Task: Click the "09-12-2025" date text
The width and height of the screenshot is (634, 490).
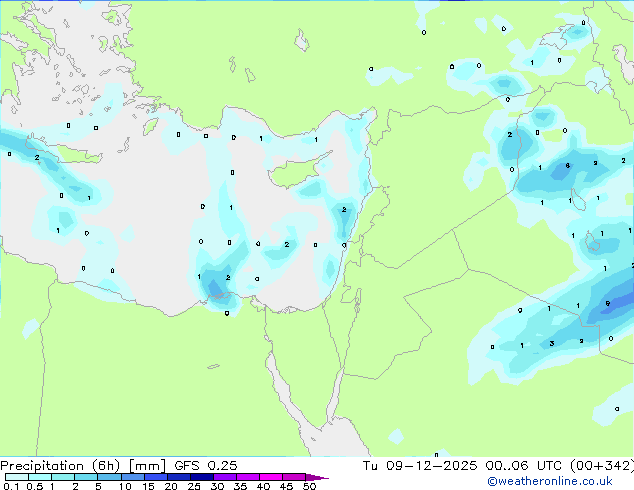Action: [432, 466]
